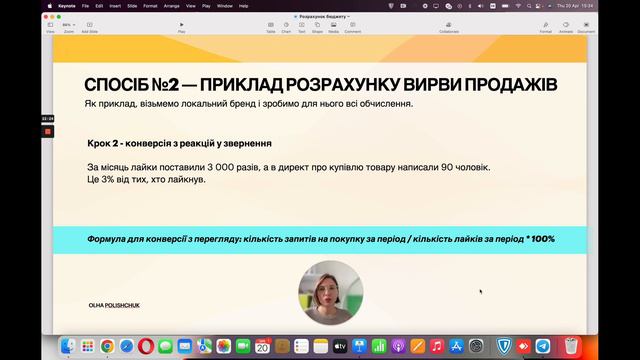Image resolution: width=640 pixels, height=360 pixels.
Task: Click the circular presenter webcam thumbnail
Action: coord(331,293)
